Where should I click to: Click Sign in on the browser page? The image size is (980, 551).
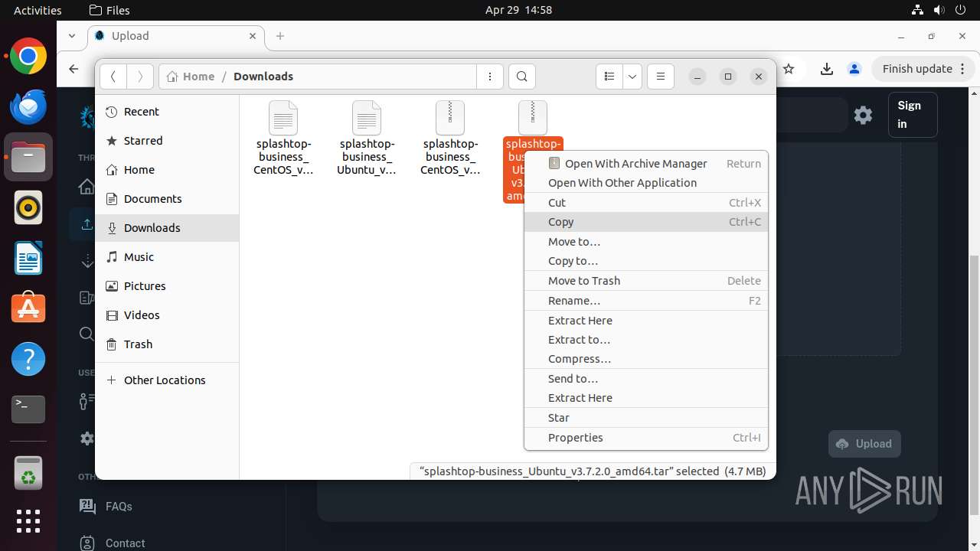(912, 115)
